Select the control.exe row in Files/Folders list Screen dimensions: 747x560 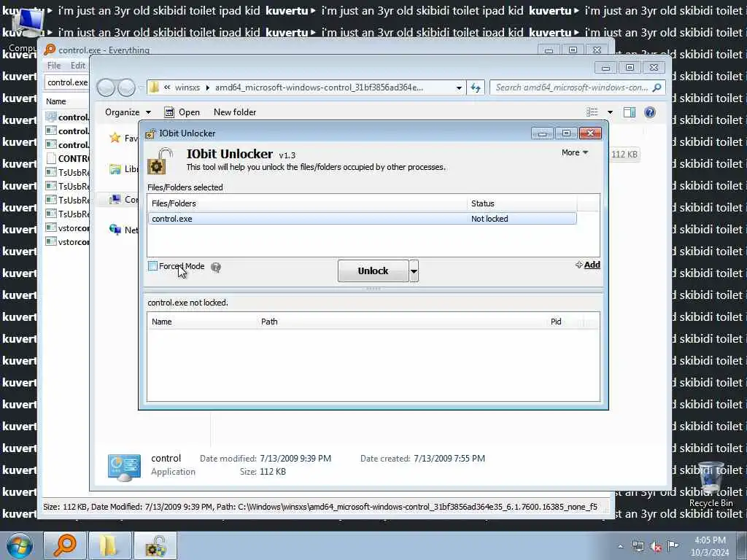(362, 219)
